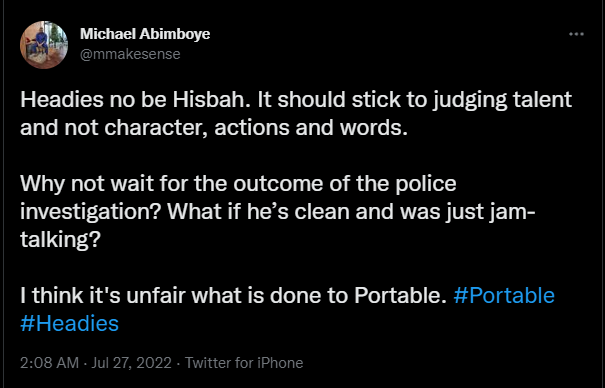Open the three-dot more options menu
This screenshot has height=388, width=605.
pyautogui.click(x=576, y=34)
